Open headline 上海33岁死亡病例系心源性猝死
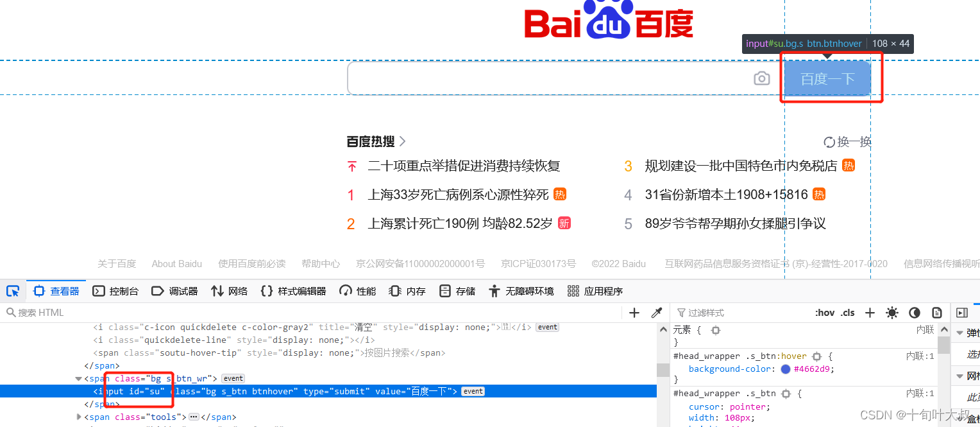Screen dimensions: 980x427 [x=458, y=195]
